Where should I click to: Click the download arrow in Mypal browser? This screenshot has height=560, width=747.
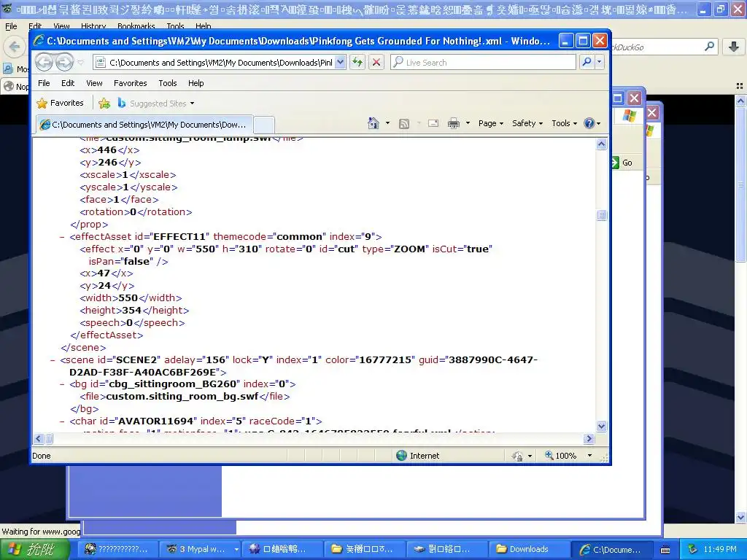click(734, 47)
